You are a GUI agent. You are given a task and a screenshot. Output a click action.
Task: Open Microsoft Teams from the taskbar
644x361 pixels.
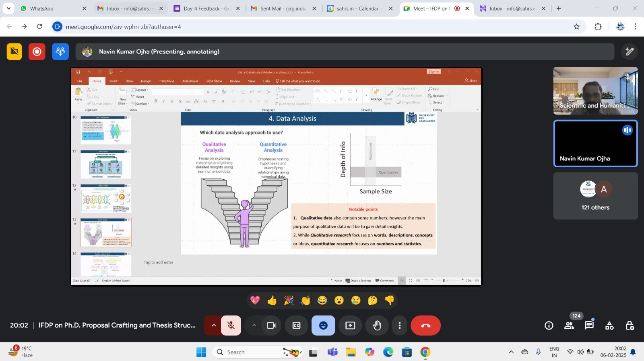point(332,353)
